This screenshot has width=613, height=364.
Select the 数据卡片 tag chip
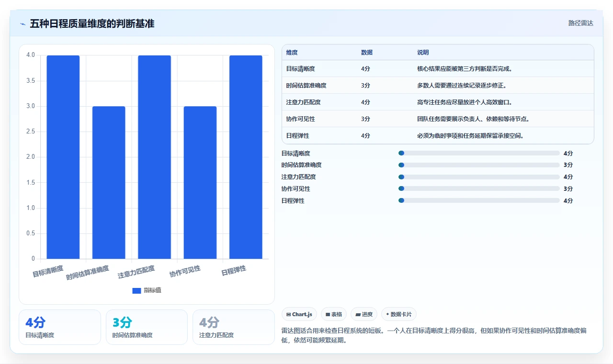point(399,314)
